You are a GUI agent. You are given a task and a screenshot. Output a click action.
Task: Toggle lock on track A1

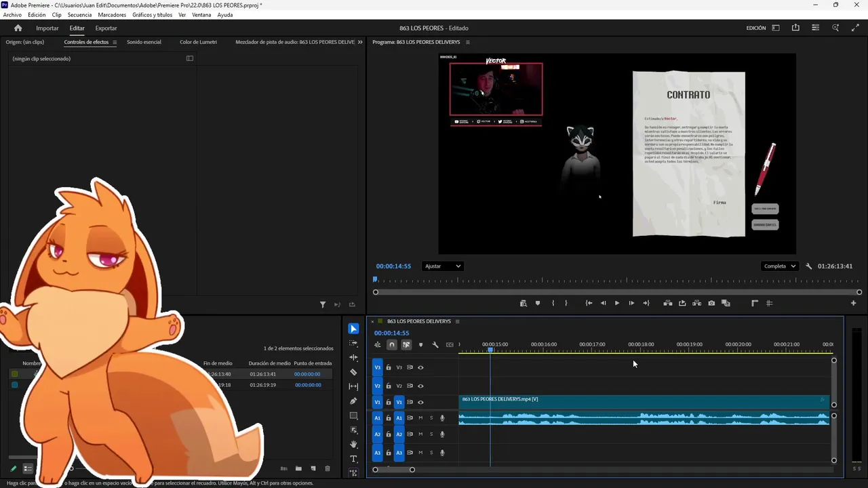pyautogui.click(x=389, y=418)
